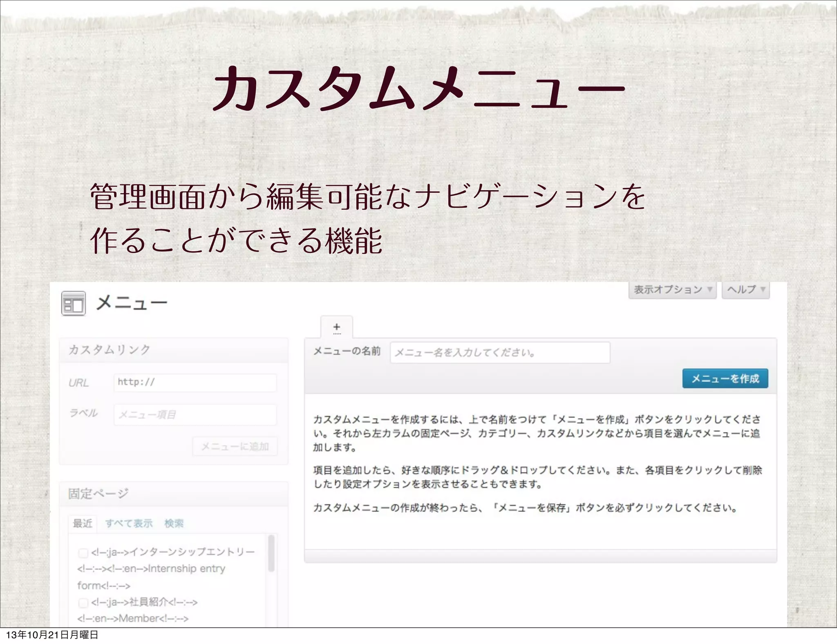Click the arrow on ヘルプ tab
837x644 pixels.
coord(763,290)
